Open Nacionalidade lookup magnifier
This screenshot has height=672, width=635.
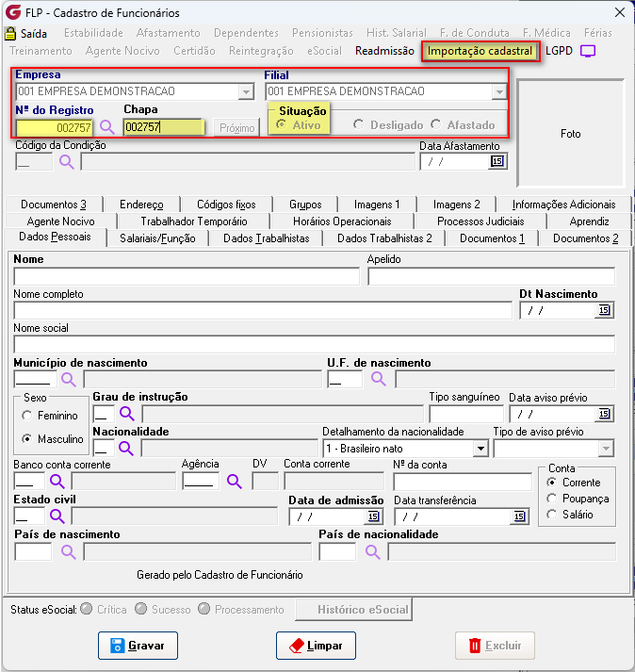pos(126,449)
